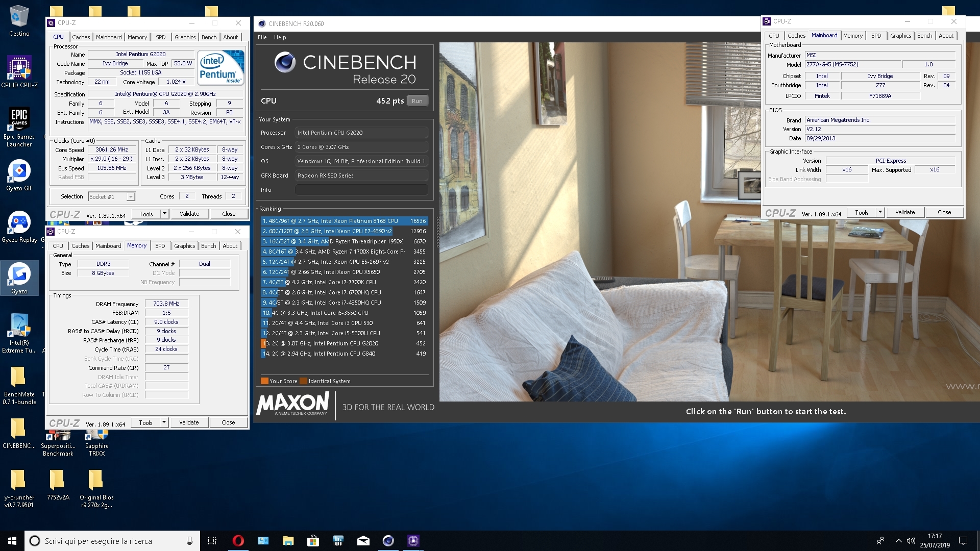
Task: Select ranking row Intel Pentium CPU G840
Action: (x=344, y=354)
